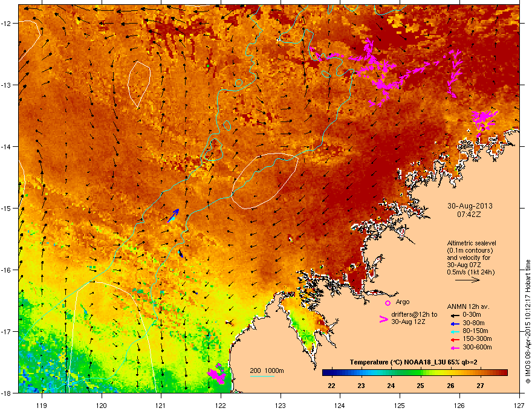Click the latitude axis label -12
532x411 pixels.
(x=6, y=24)
